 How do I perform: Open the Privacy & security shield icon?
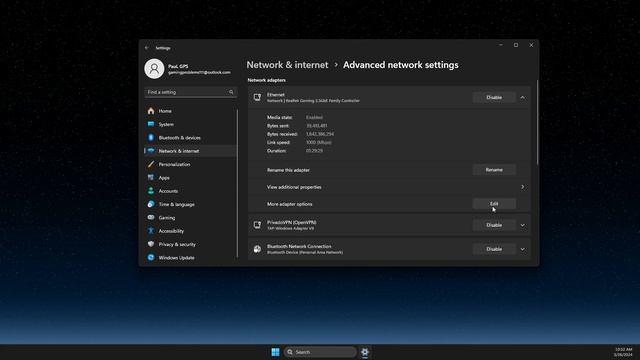coord(151,244)
